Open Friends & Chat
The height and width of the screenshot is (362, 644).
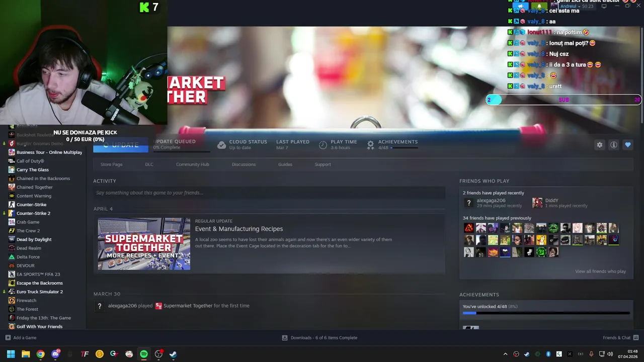620,338
